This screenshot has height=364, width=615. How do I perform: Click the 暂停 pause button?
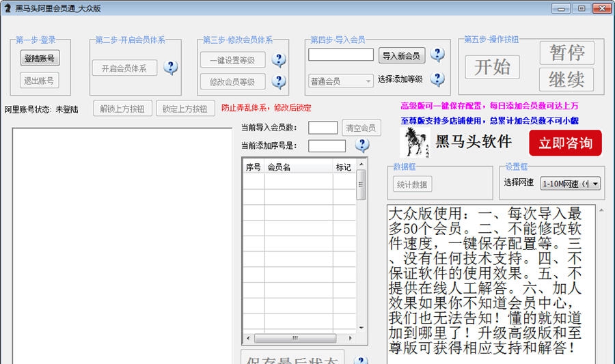pyautogui.click(x=566, y=53)
